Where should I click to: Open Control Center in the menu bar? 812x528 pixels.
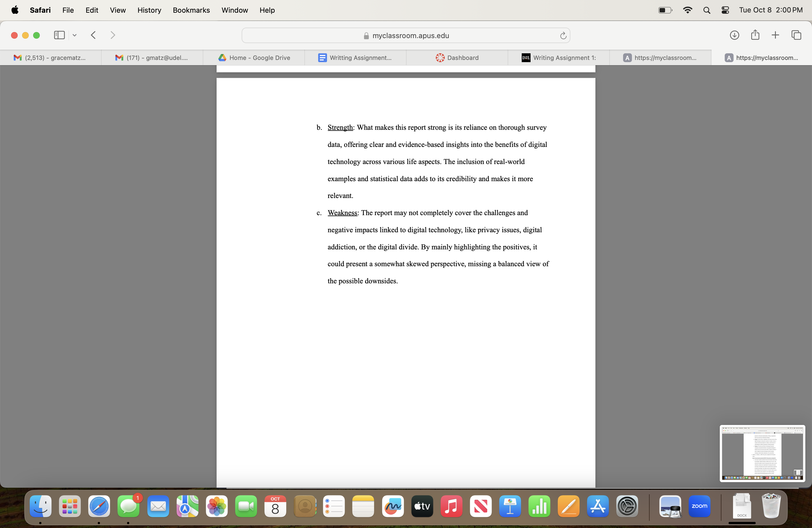[x=725, y=10]
